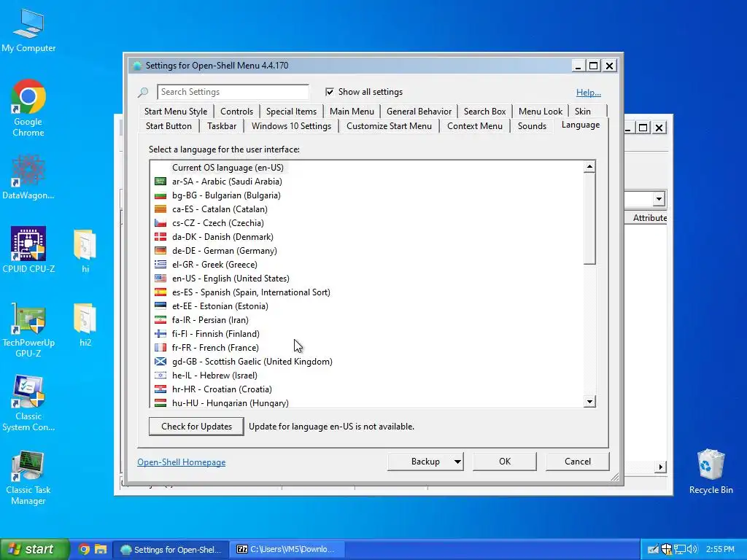The width and height of the screenshot is (747, 560).
Task: Open the Special Items tab
Action: pyautogui.click(x=291, y=112)
